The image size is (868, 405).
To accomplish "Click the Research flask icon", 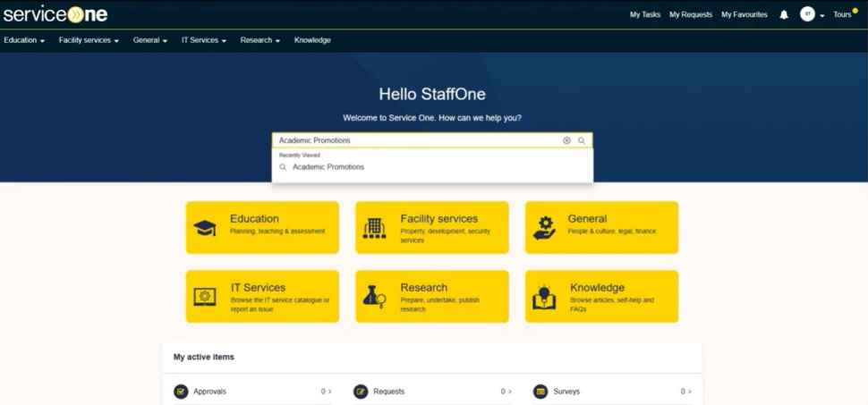I will coord(374,297).
